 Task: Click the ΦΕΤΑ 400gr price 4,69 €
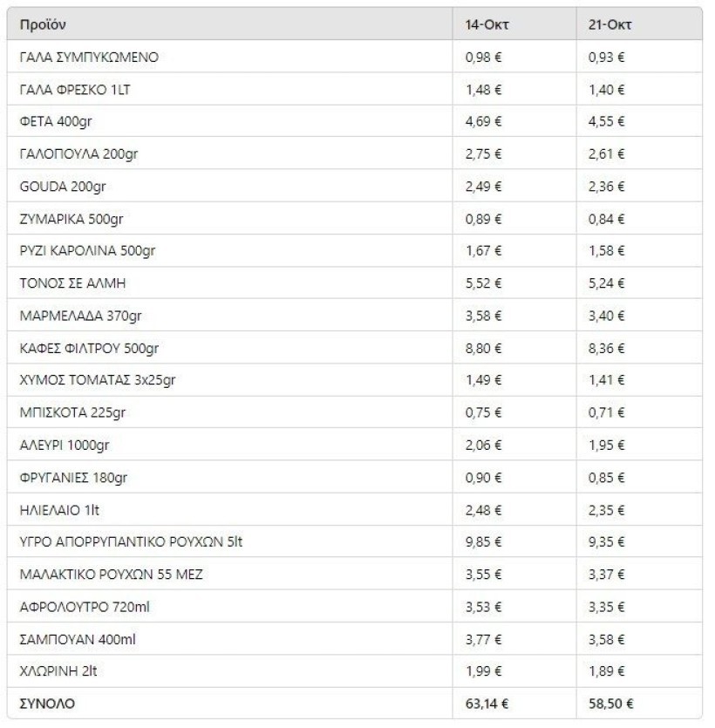484,122
